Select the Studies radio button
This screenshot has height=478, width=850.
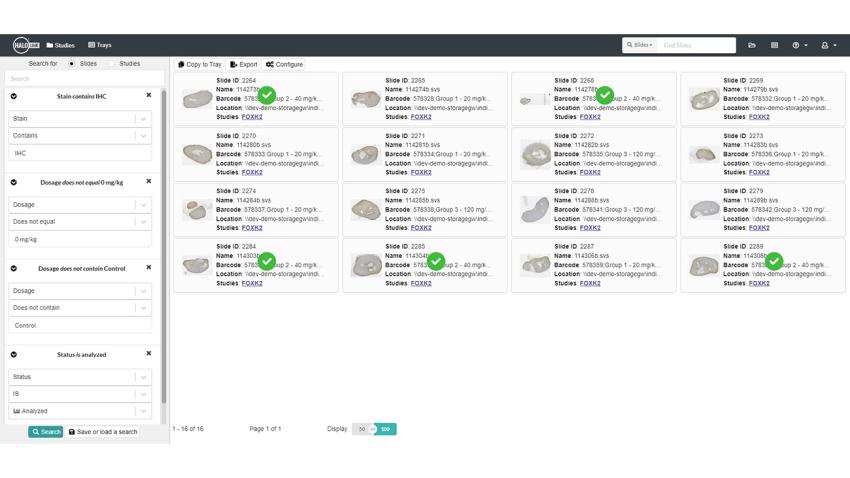tap(113, 64)
